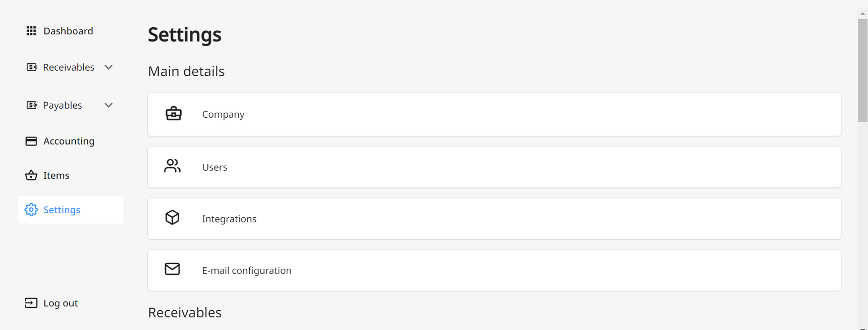Click the Payables invoice icon
The width and height of the screenshot is (868, 330).
[31, 105]
